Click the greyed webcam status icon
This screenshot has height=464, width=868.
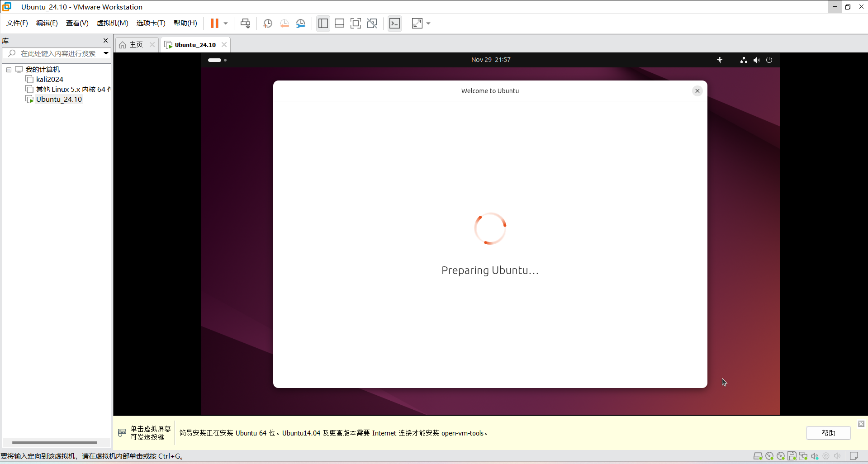click(826, 456)
